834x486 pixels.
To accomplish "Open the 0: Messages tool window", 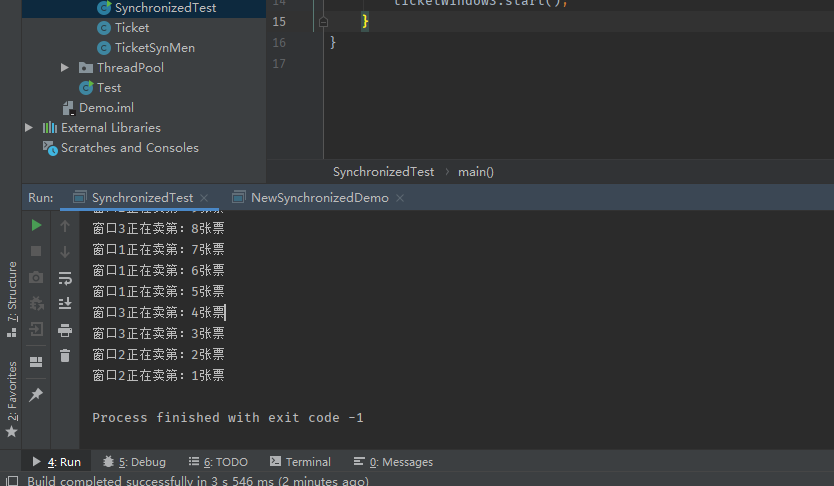I will pyautogui.click(x=394, y=462).
